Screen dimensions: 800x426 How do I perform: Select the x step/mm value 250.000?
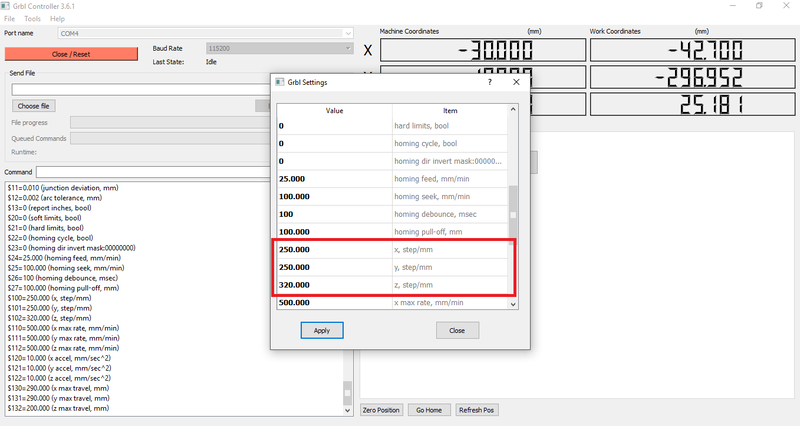click(335, 249)
